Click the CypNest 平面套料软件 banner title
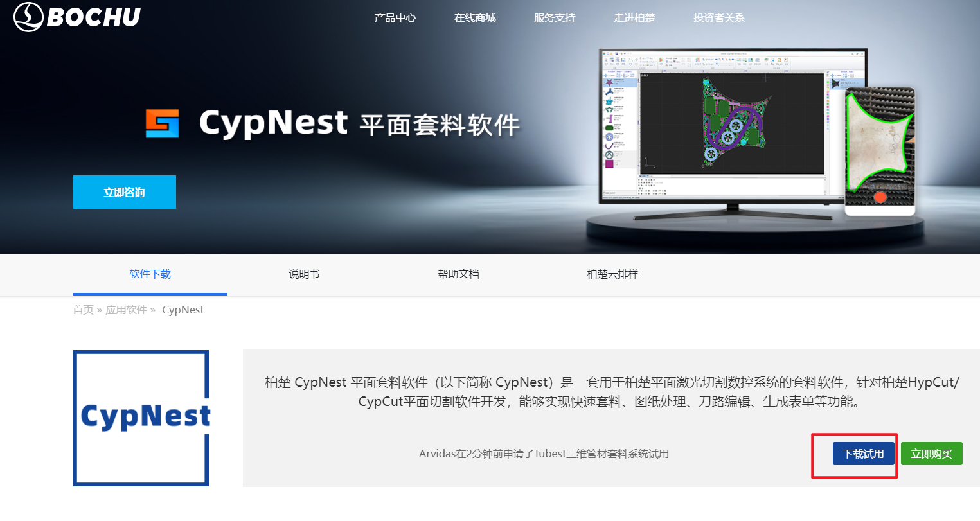This screenshot has height=521, width=980. pos(359,123)
